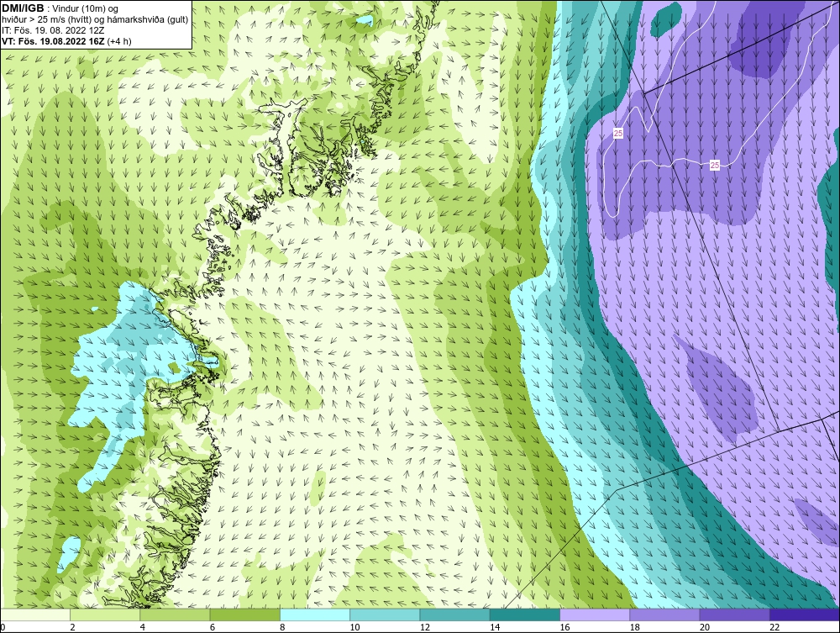Click the '10' value on the legend scale

354,627
